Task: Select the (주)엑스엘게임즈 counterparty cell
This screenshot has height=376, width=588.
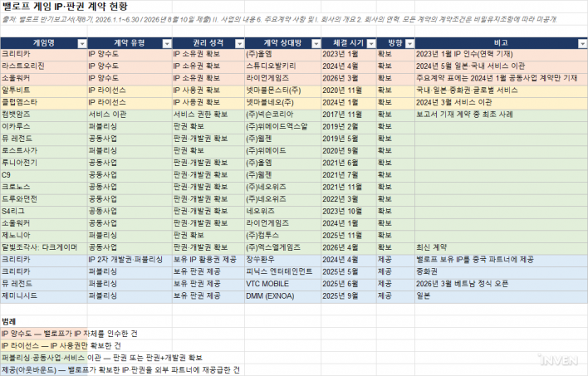Action: point(282,247)
